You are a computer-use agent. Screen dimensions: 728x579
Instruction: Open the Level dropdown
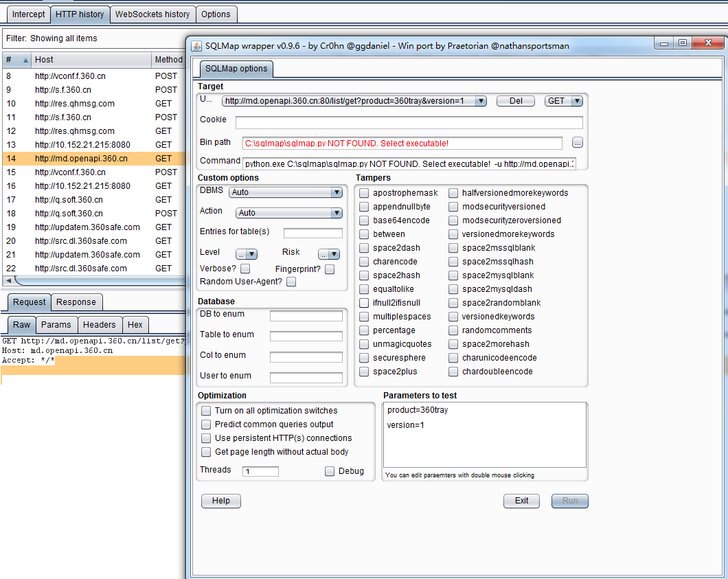[x=247, y=254]
